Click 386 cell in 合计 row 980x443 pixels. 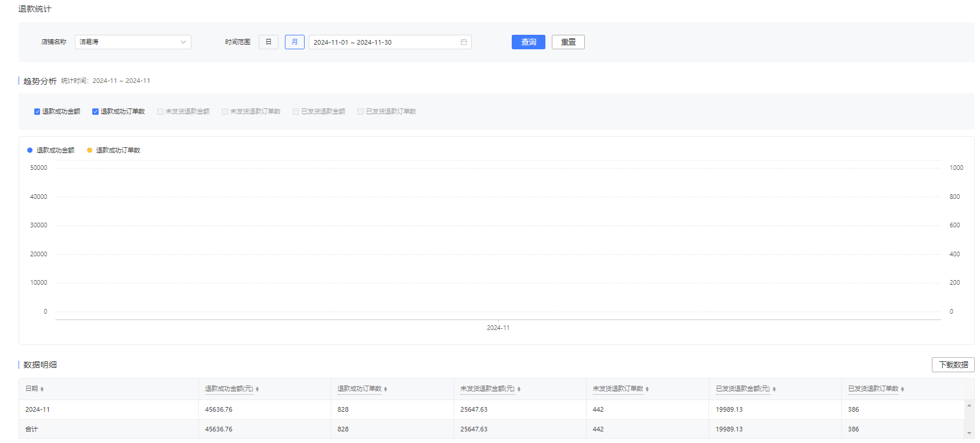pyautogui.click(x=854, y=429)
